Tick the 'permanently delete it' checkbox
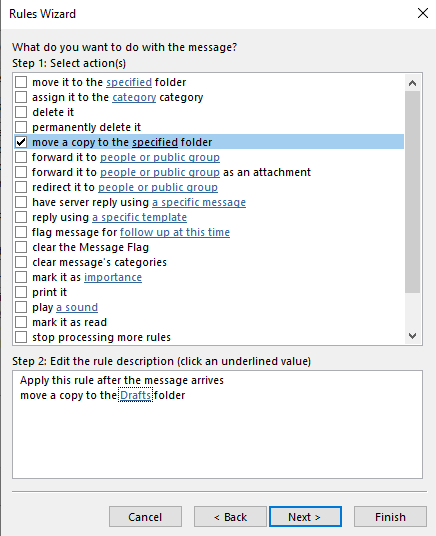The image size is (436, 536). [21, 127]
